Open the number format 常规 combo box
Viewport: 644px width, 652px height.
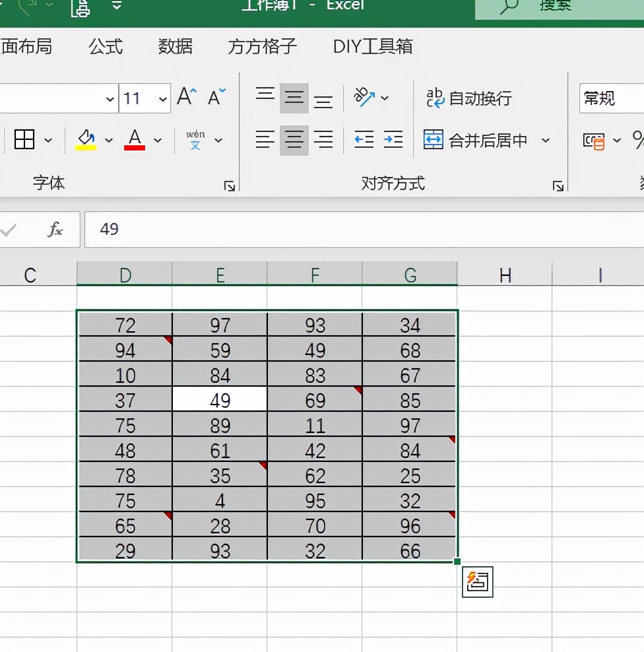[608, 98]
